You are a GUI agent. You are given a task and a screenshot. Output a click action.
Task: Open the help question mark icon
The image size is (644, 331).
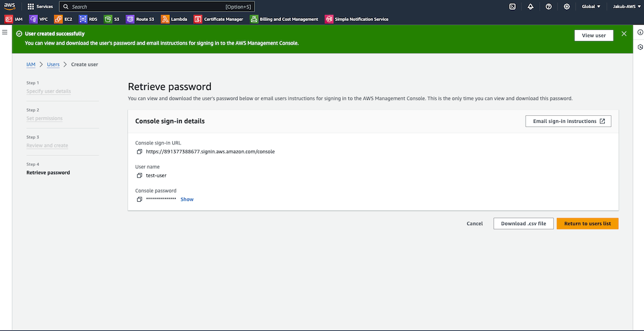tap(549, 6)
